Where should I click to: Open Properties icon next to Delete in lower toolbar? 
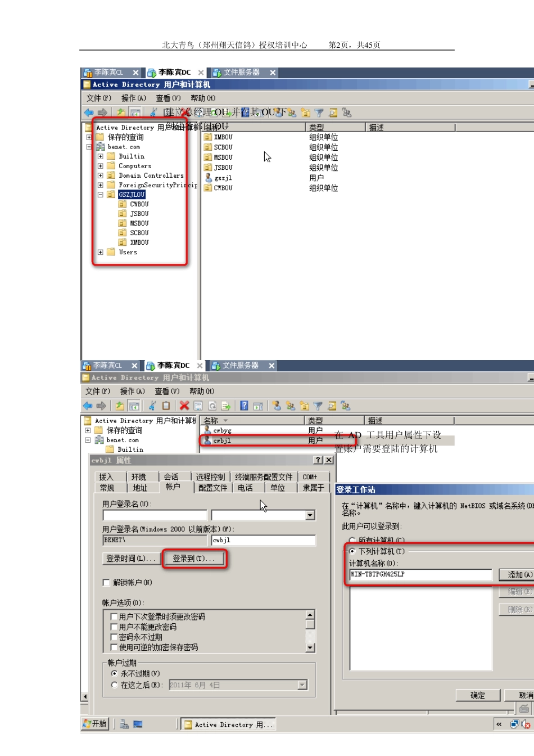(198, 406)
